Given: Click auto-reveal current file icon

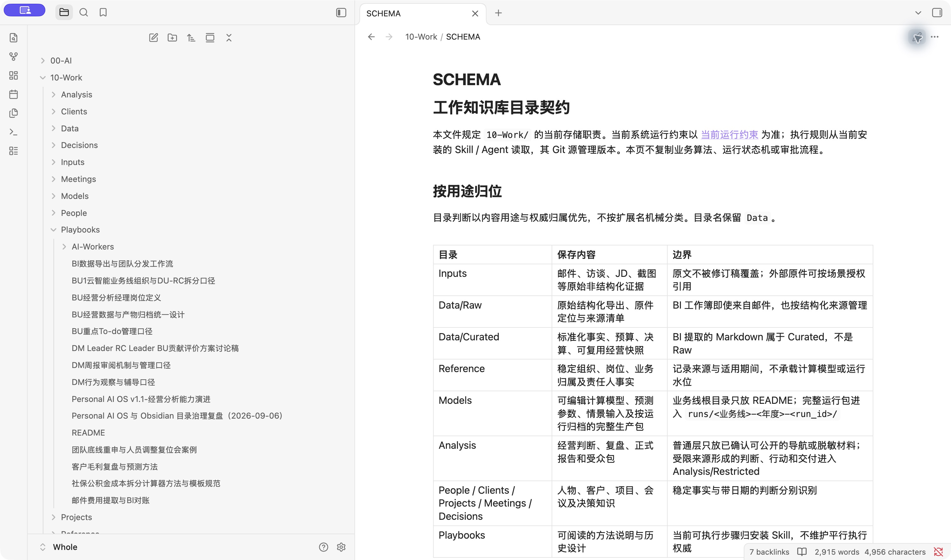Looking at the screenshot, I should tap(210, 38).
